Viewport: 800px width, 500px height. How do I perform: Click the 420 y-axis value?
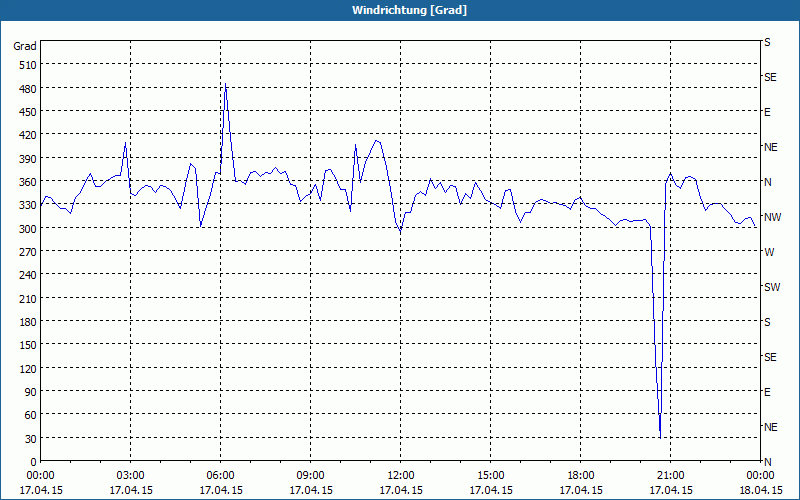(29, 136)
